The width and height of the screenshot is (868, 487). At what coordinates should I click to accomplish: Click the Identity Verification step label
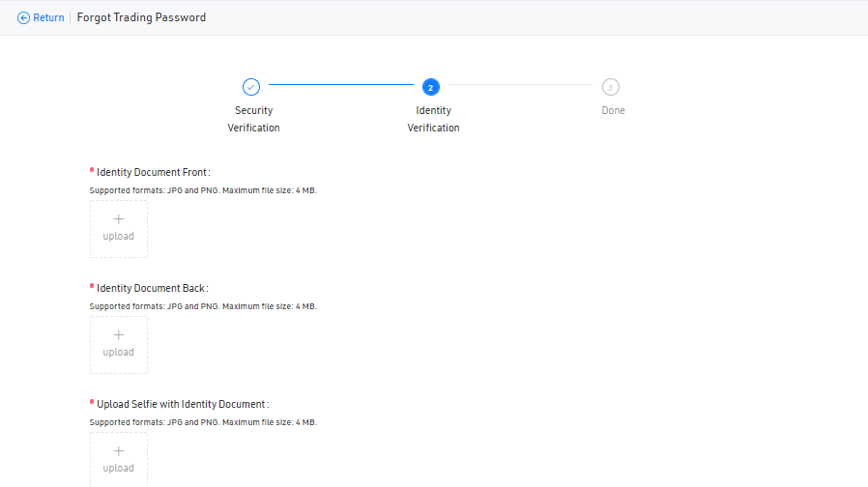click(x=433, y=119)
